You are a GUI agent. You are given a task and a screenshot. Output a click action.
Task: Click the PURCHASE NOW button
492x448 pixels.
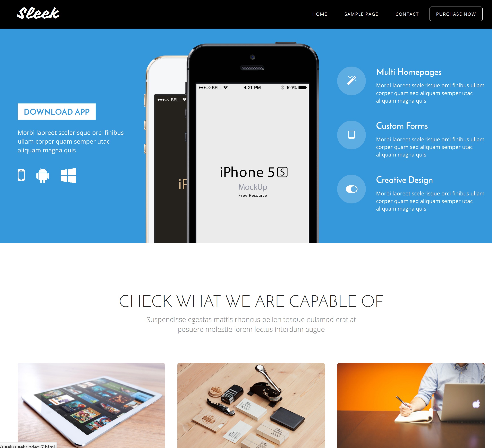click(x=456, y=14)
